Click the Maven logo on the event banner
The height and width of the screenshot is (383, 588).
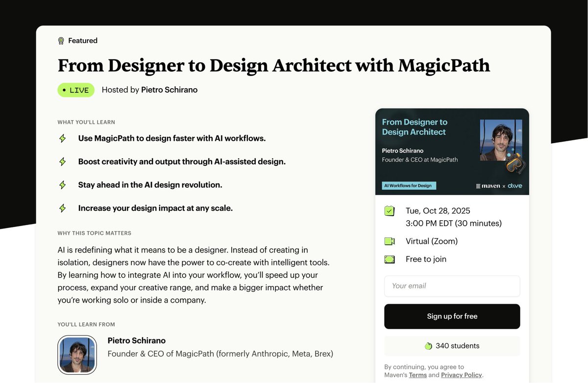488,186
